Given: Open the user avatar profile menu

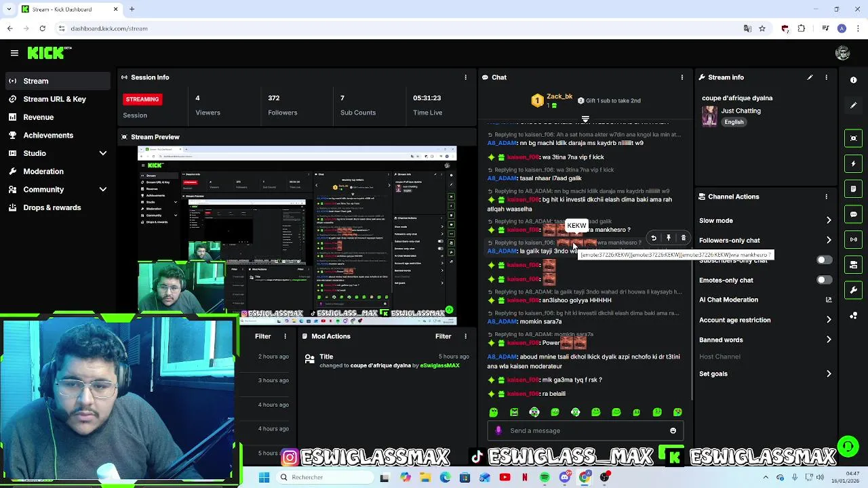Looking at the screenshot, I should 843,53.
